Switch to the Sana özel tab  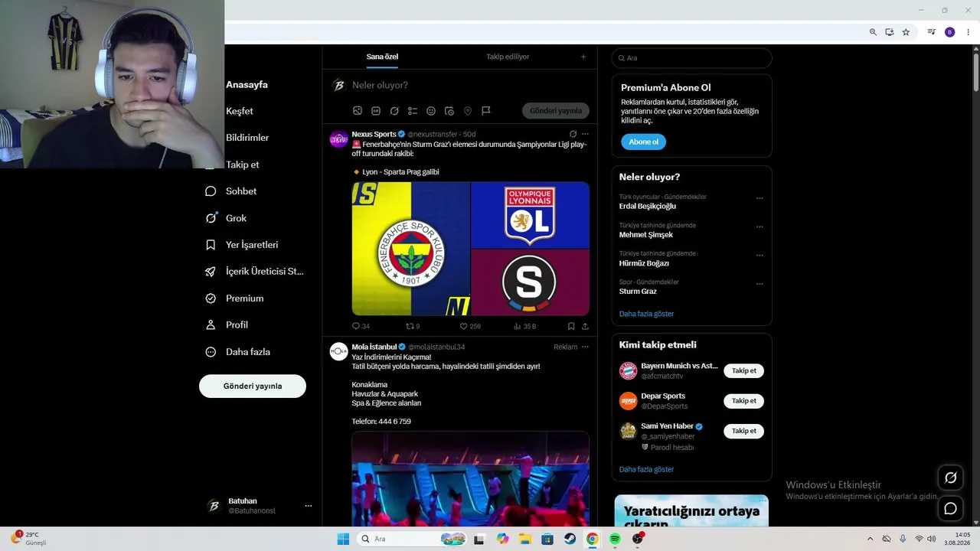point(382,57)
